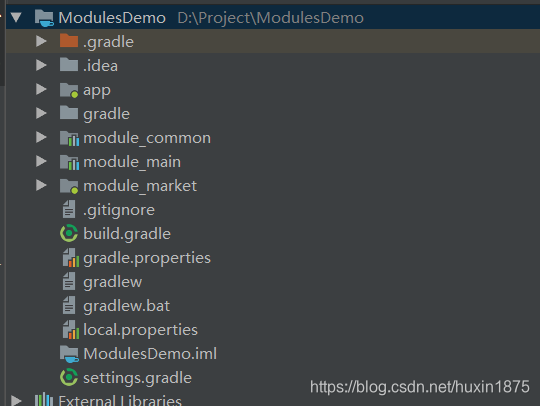
Task: Expand module_market tree node
Action: (x=41, y=186)
